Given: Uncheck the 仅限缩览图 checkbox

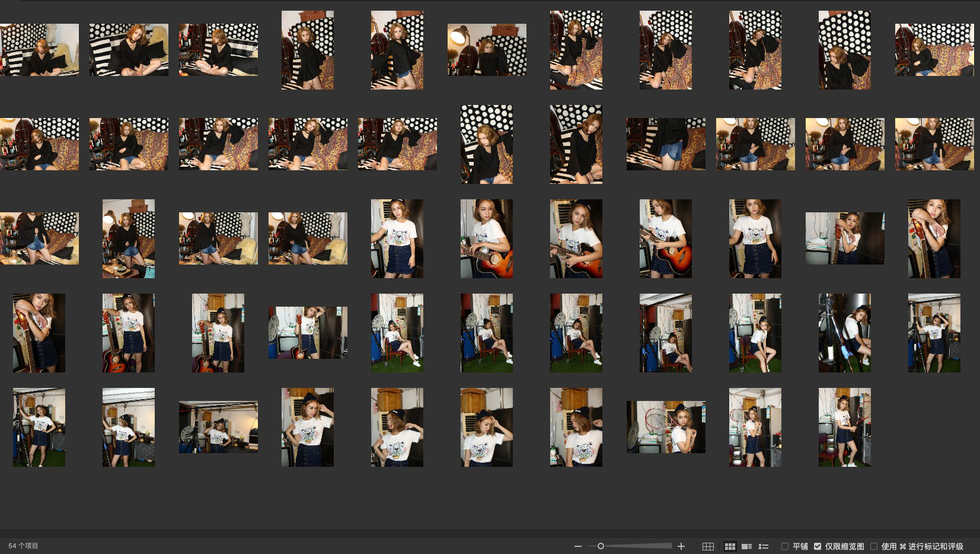Looking at the screenshot, I should pos(818,546).
